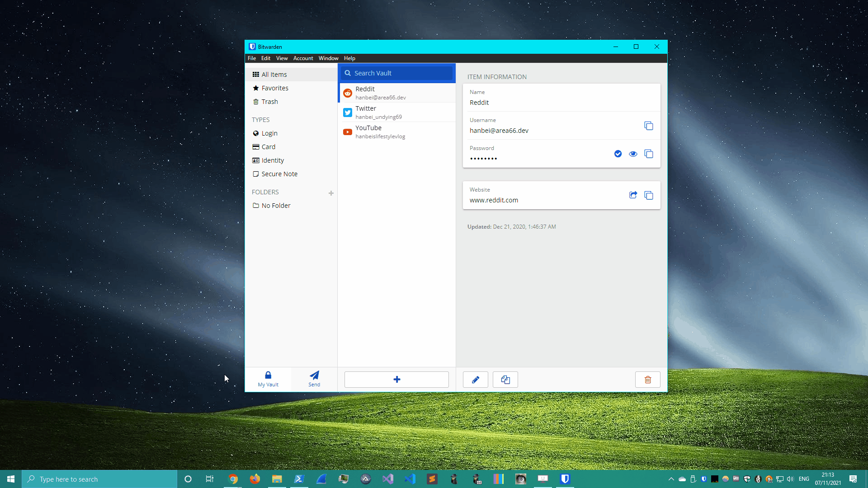The height and width of the screenshot is (488, 868).
Task: Open Sublime Text from the taskbar
Action: pyautogui.click(x=432, y=479)
